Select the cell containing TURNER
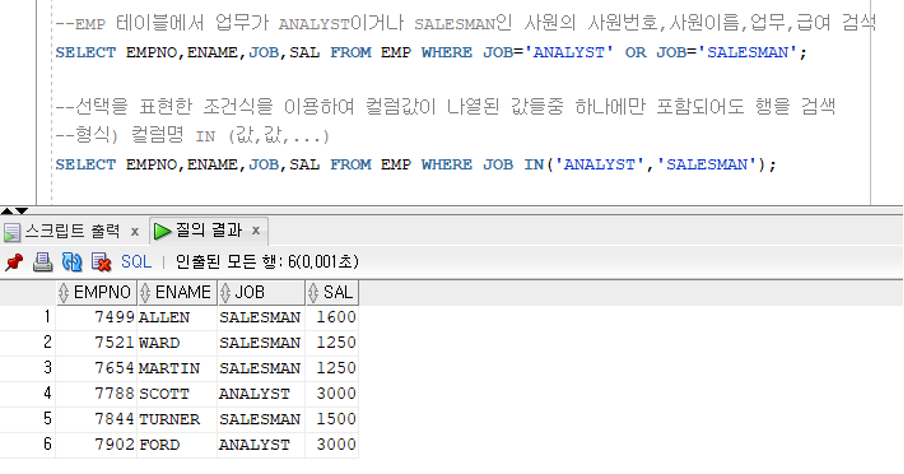The image size is (904, 474). tap(177, 419)
